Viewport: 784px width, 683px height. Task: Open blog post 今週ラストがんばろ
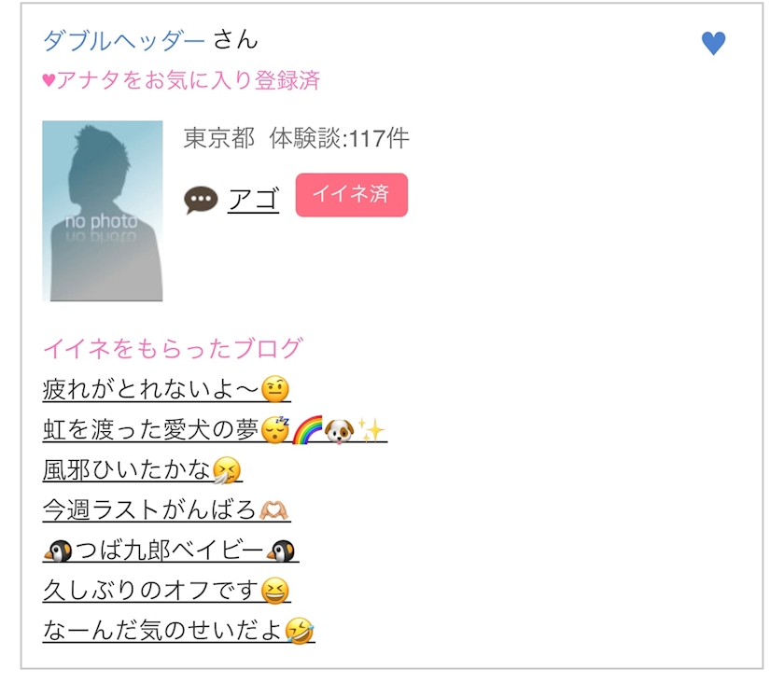tap(166, 510)
